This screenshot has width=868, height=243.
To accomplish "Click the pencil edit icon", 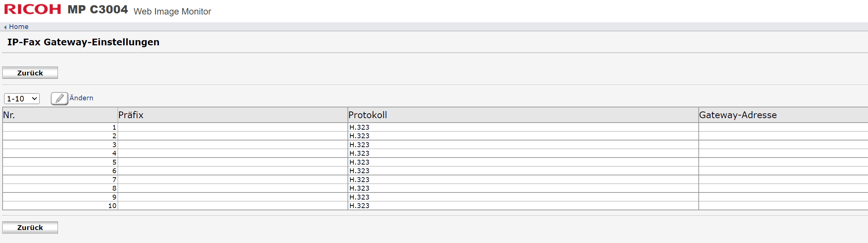I will coord(59,98).
